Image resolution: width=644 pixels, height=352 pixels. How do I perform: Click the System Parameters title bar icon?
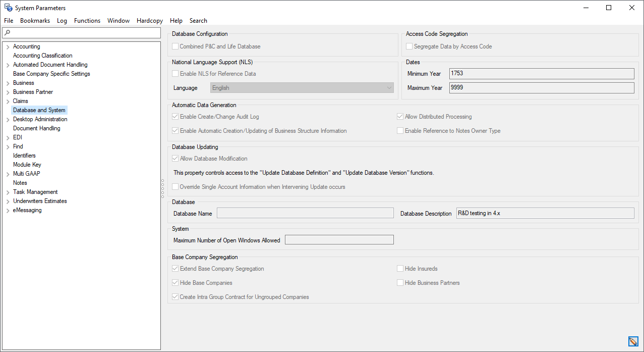tap(7, 8)
